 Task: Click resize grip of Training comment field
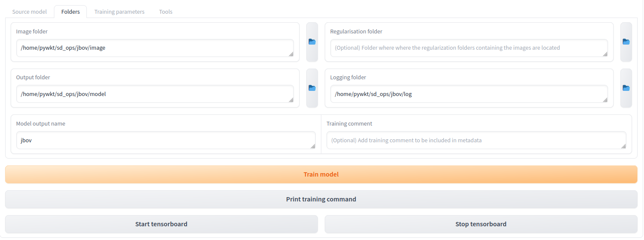click(x=623, y=146)
